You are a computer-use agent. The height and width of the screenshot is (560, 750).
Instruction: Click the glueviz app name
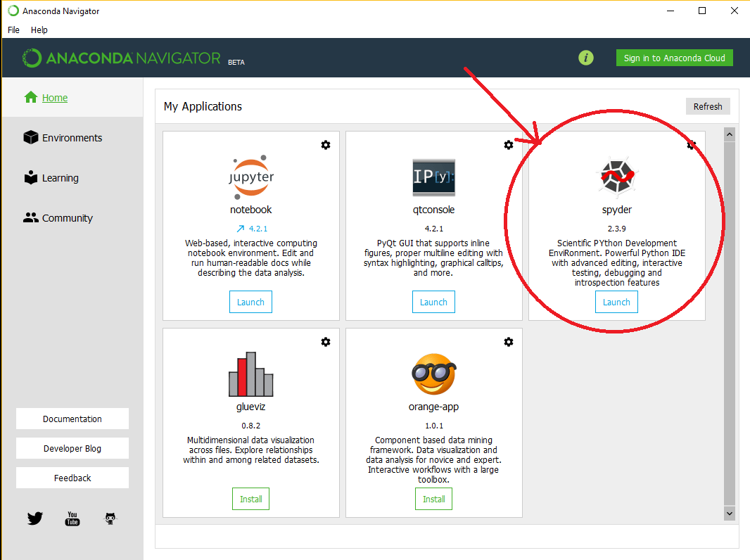250,407
